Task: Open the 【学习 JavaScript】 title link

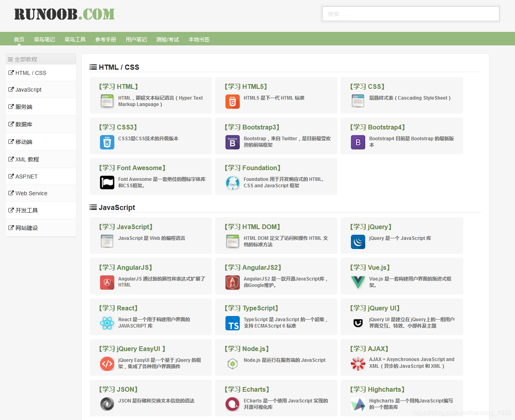Action: 126,227
